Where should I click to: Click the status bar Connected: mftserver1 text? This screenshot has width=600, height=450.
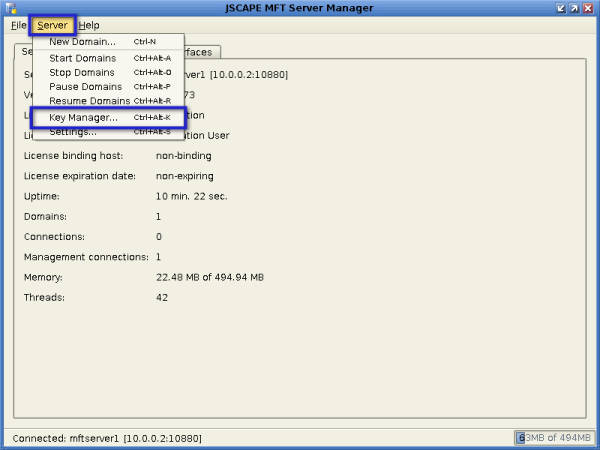tap(107, 438)
